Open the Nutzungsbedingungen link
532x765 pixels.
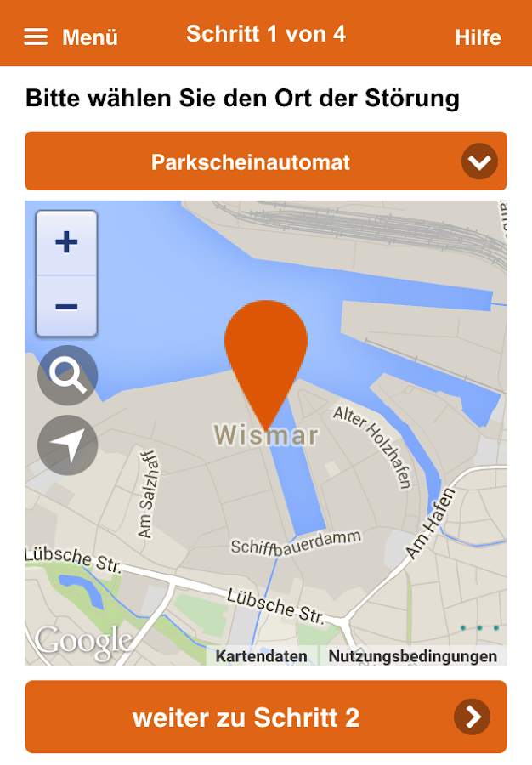[412, 656]
